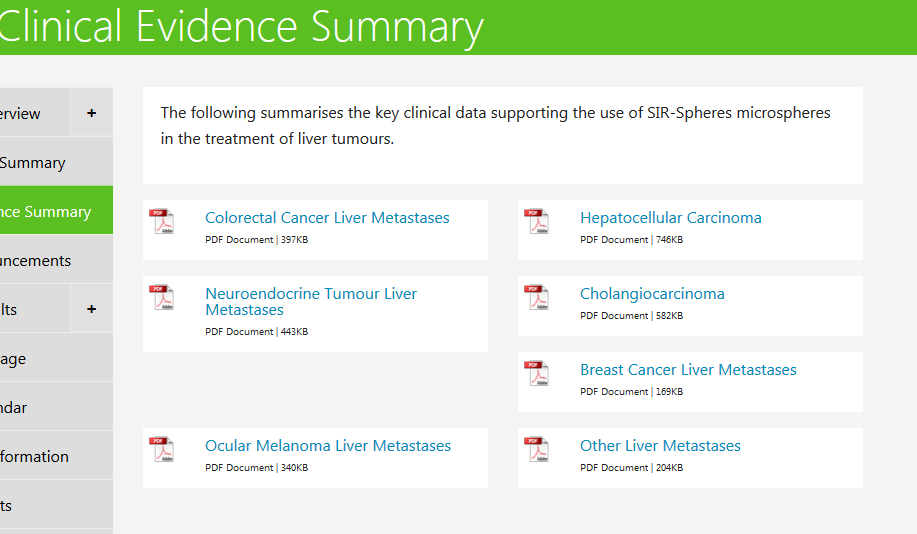Screen dimensions: 917x534
Task: Open Other Liver Metastases link
Action: [x=660, y=446]
